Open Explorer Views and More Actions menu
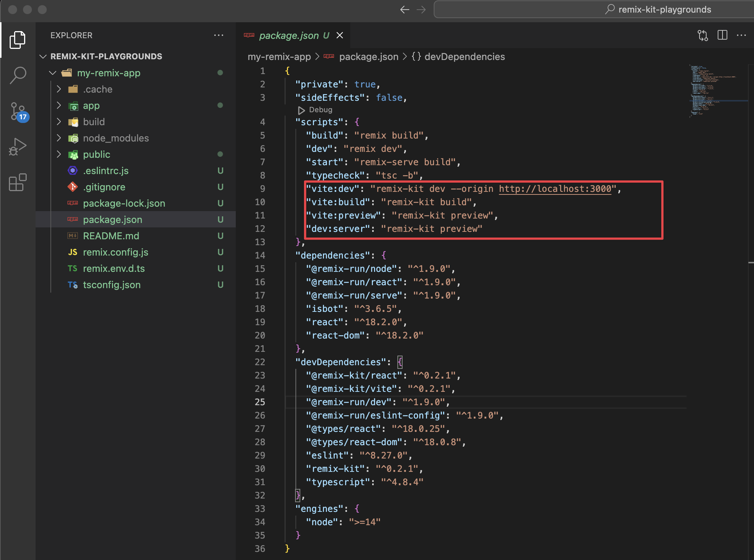 pos(219,36)
